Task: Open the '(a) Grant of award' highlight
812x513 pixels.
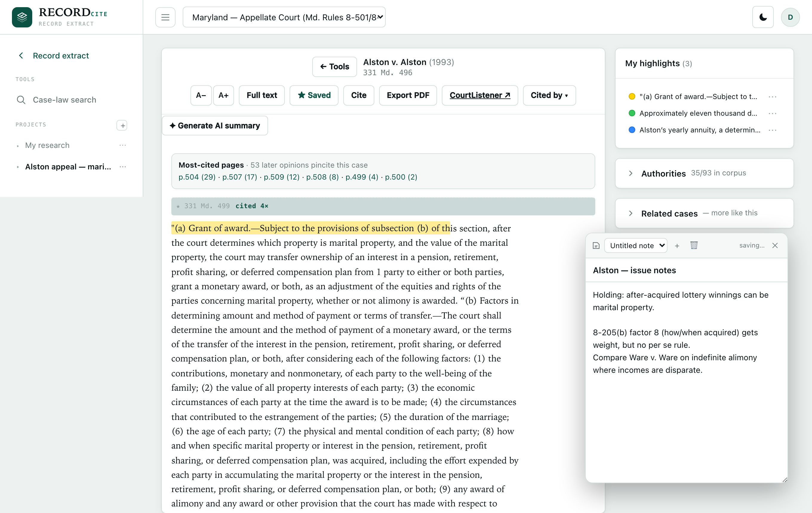Action: 698,97
